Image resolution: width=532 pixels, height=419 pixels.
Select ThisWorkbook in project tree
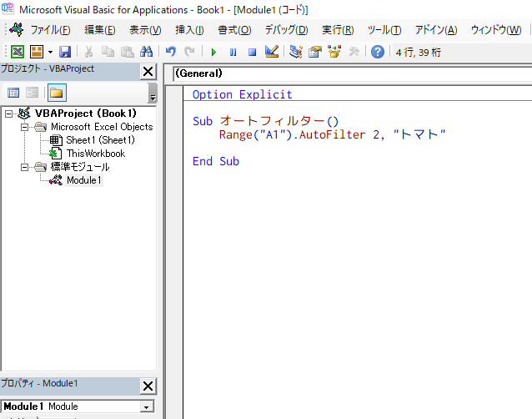click(96, 154)
